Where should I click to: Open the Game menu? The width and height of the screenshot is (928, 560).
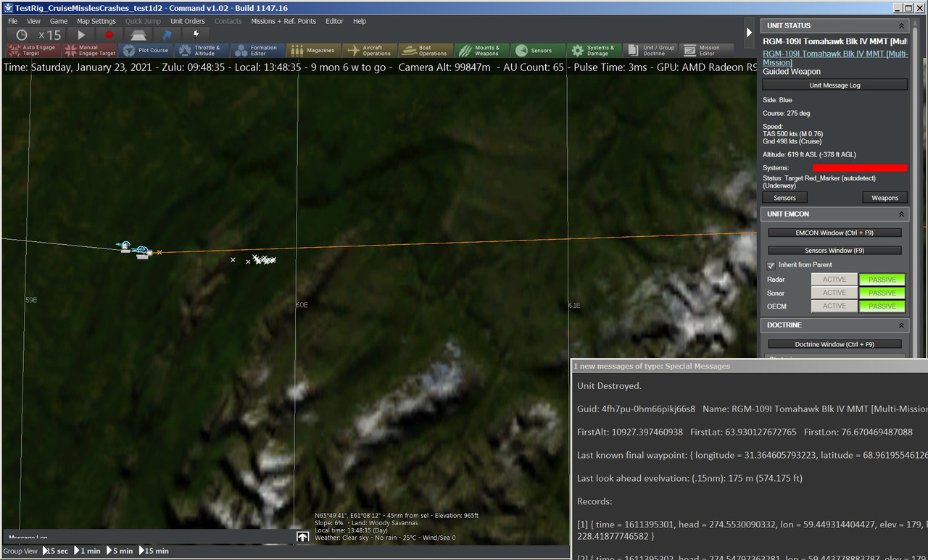tap(59, 21)
